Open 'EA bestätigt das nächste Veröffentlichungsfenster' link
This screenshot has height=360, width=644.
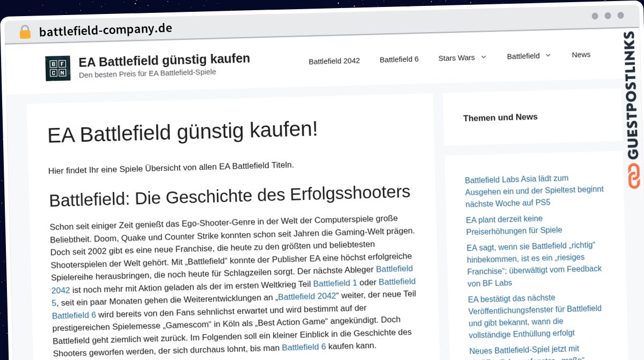coord(535,315)
